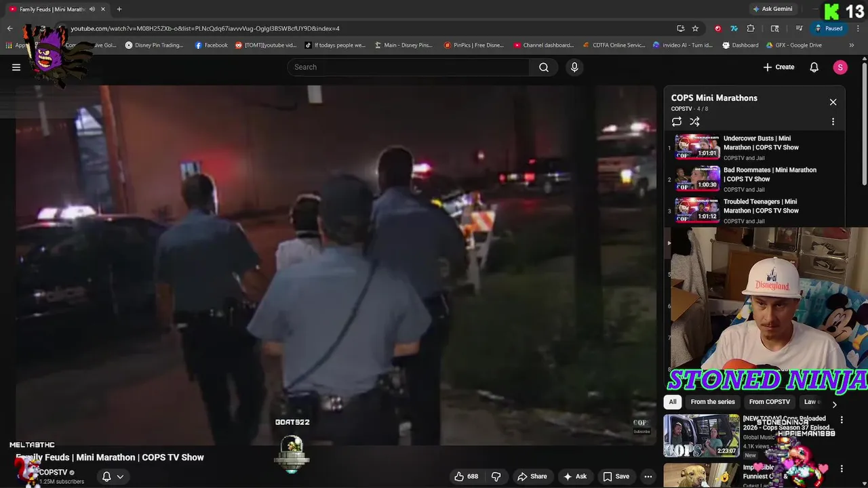This screenshot has width=868, height=488.
Task: Click the search tabs icon in toolbar
Action: pyautogui.click(x=775, y=28)
